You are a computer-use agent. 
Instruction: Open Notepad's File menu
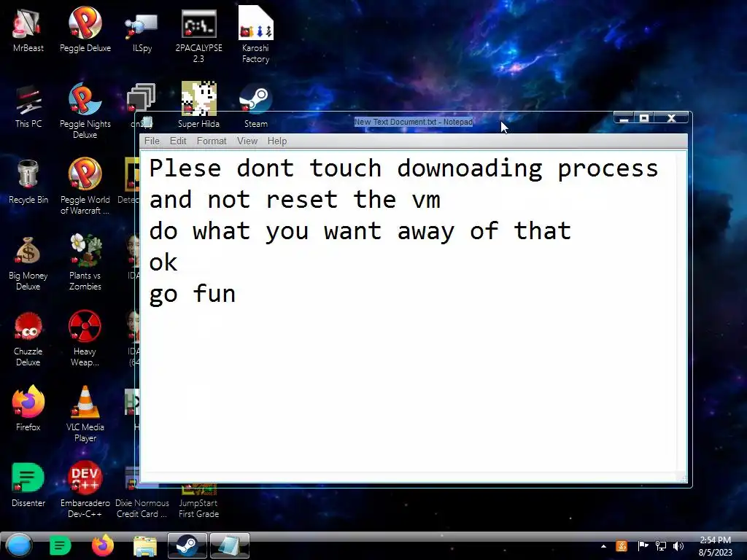pyautogui.click(x=152, y=141)
